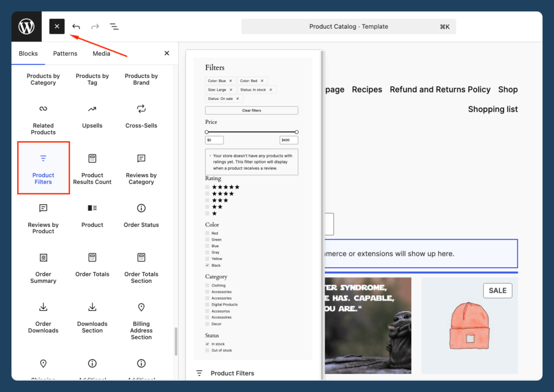Remove the Color: Red filter chip

(262, 81)
